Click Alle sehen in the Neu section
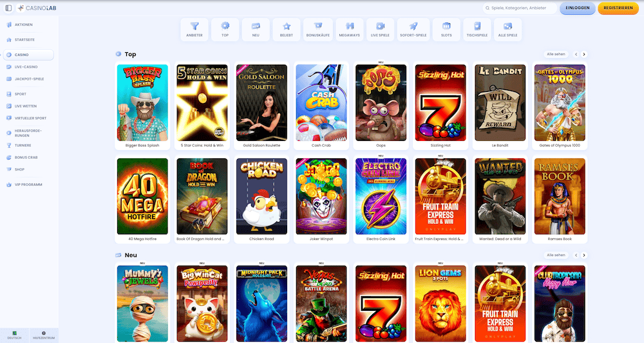Viewport: 644px width, 343px height. (556, 255)
